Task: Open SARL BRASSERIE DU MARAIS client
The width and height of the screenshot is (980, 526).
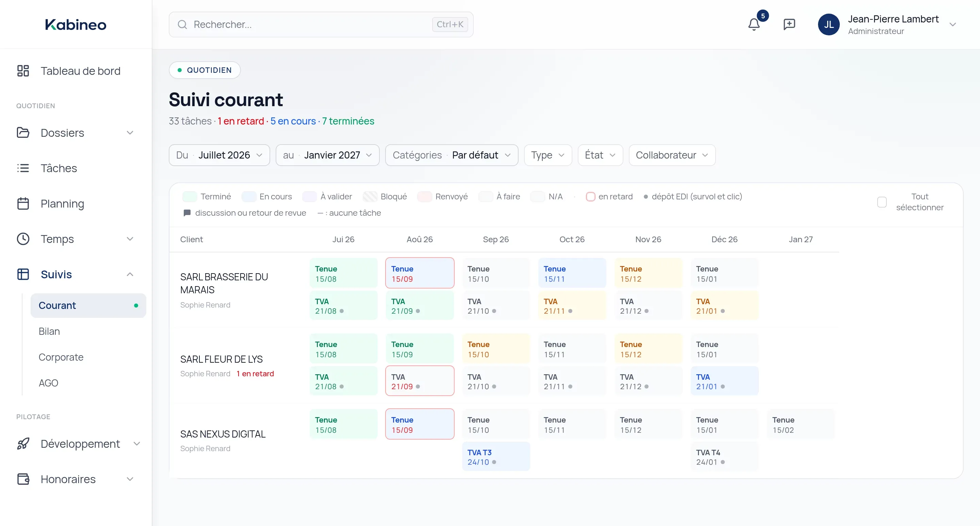Action: pyautogui.click(x=224, y=283)
